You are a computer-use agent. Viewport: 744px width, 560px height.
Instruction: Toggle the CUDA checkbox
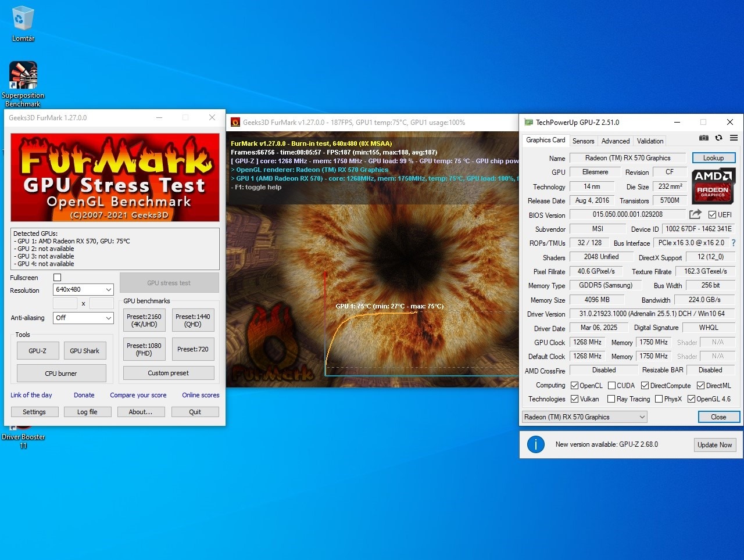(x=611, y=386)
